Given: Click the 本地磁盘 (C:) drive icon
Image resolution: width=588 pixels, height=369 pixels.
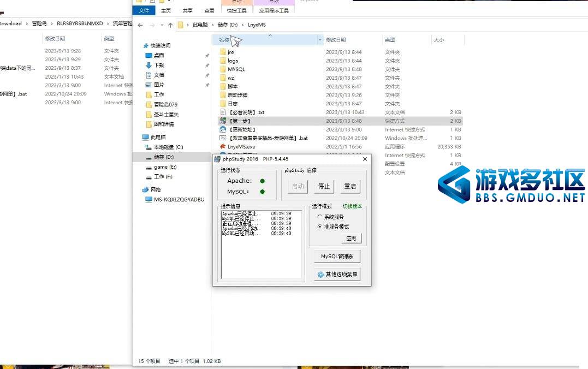Looking at the screenshot, I should (x=149, y=147).
